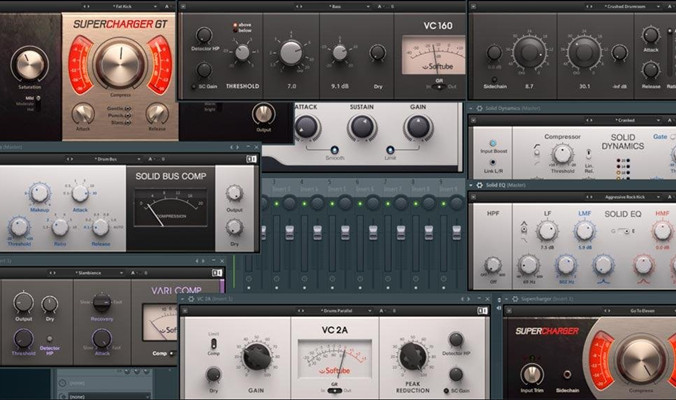Screen dimensions: 676x400
Task: Open Solid EQ window gear settings icon
Action: [x=479, y=185]
